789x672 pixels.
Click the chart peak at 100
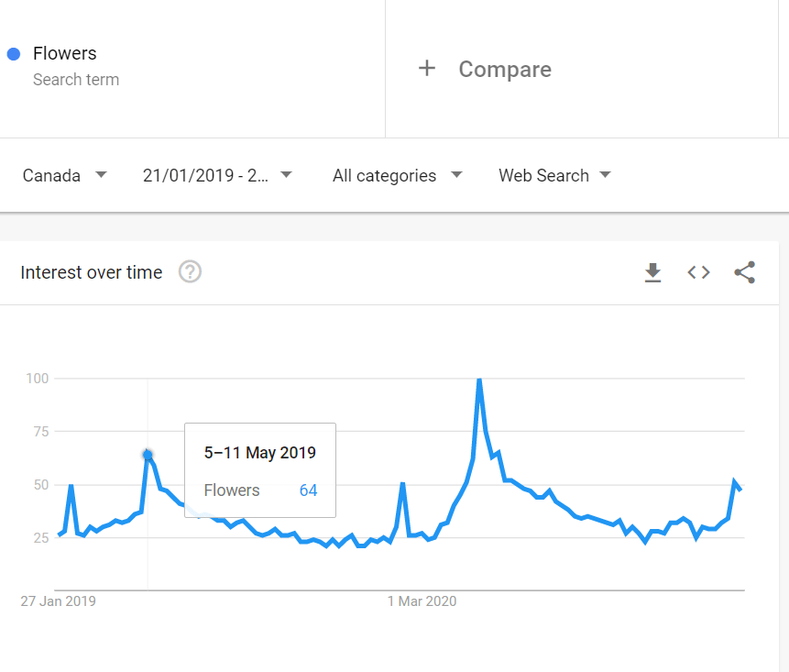coord(478,380)
